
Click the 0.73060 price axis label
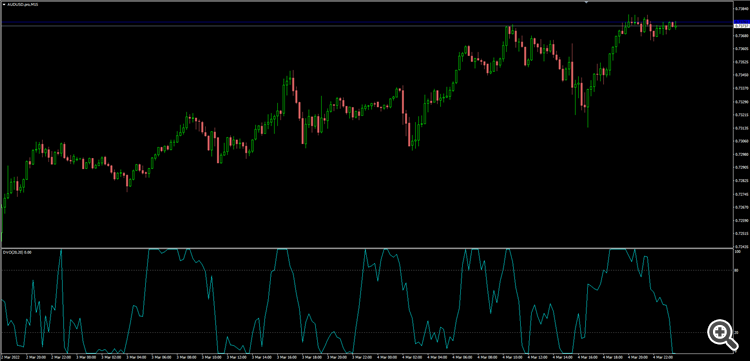(x=742, y=141)
